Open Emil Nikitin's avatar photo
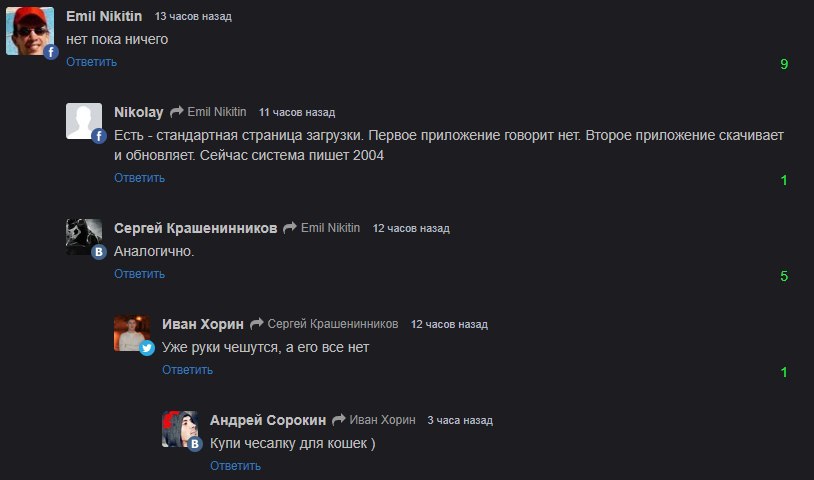 click(30, 31)
